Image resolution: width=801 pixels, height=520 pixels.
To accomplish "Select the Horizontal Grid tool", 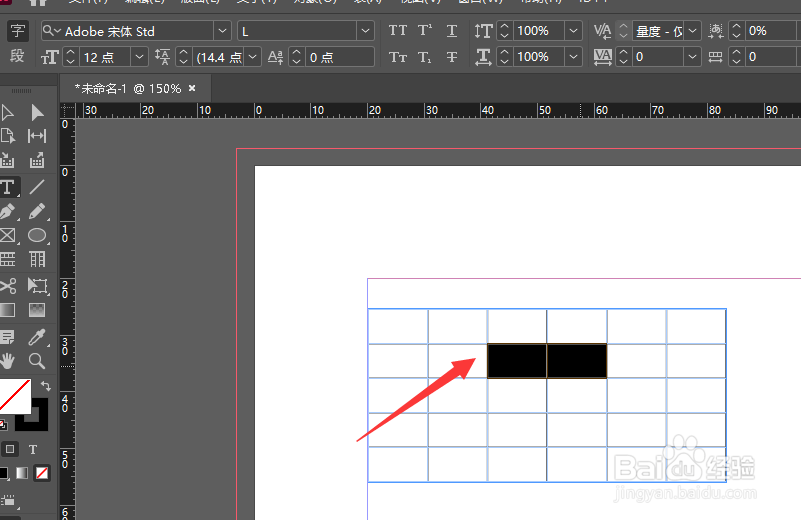I will coord(7,259).
